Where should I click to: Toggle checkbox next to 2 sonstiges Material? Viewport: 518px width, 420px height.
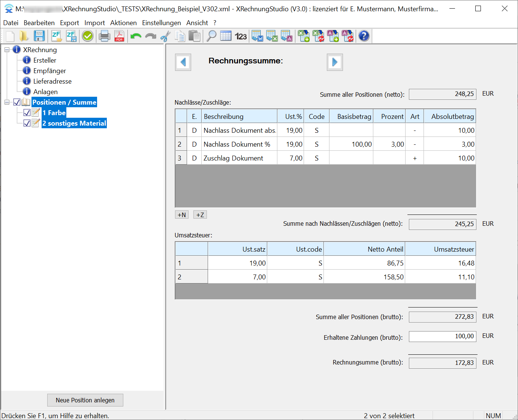(27, 123)
